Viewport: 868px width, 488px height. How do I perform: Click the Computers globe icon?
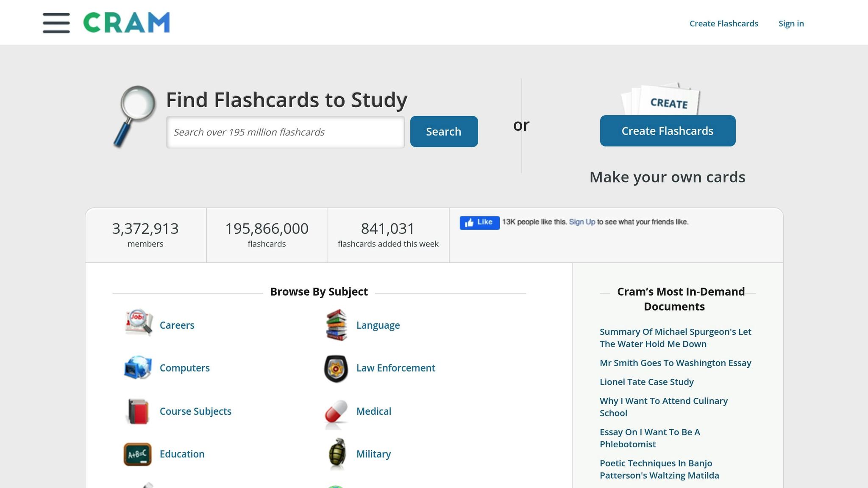coord(138,367)
